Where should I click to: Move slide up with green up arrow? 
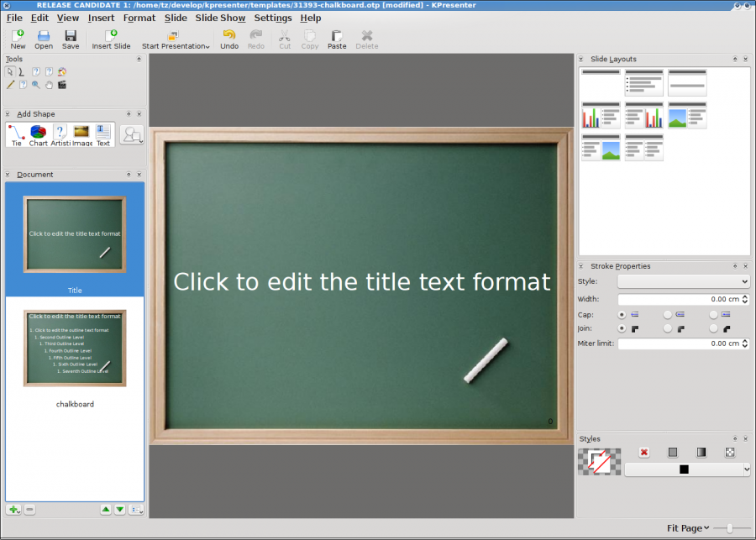point(105,510)
